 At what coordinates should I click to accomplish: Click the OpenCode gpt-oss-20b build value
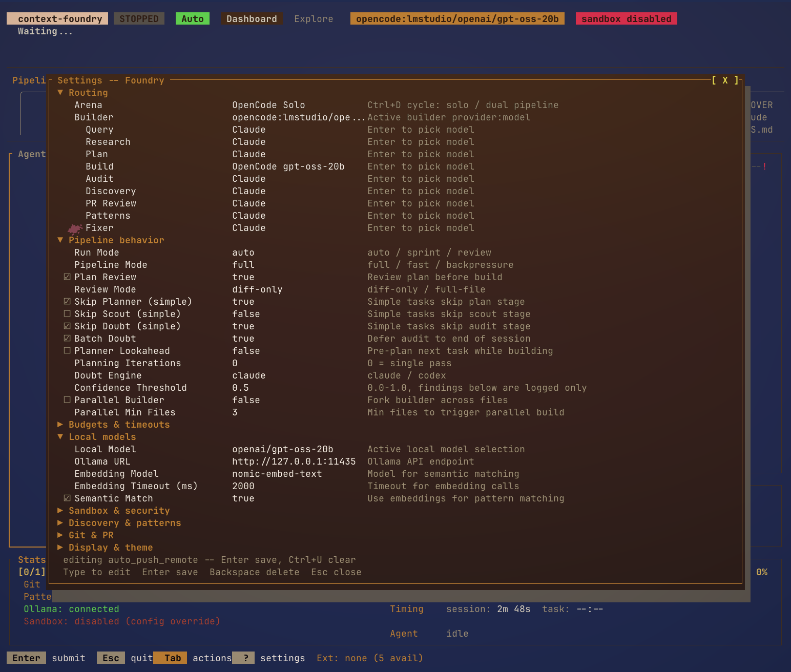288,166
